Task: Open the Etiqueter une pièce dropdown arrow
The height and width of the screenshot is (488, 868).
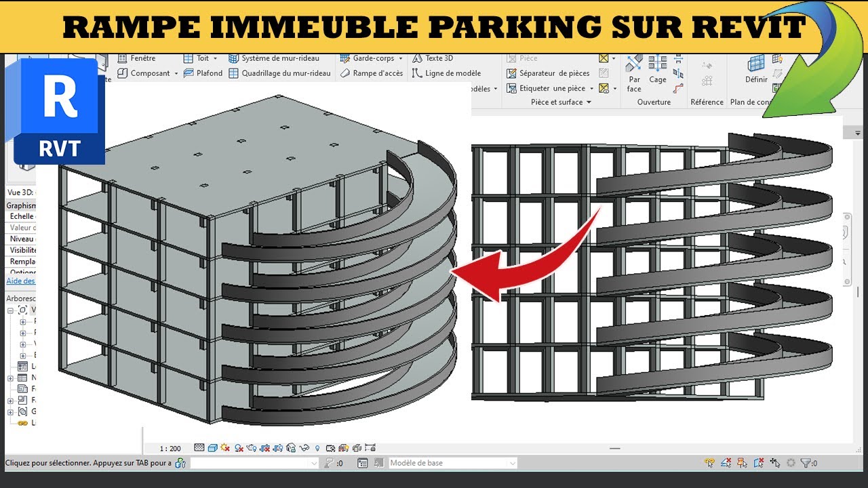Action: [x=591, y=88]
